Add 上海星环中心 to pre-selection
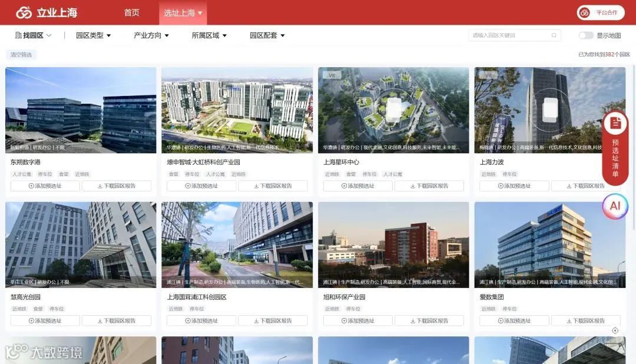 coord(358,186)
